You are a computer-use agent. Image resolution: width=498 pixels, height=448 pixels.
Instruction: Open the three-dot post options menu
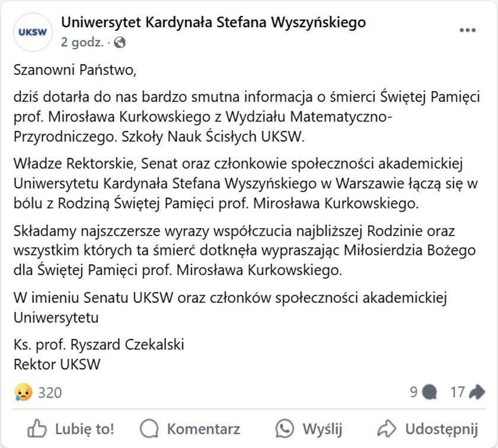coord(468,30)
